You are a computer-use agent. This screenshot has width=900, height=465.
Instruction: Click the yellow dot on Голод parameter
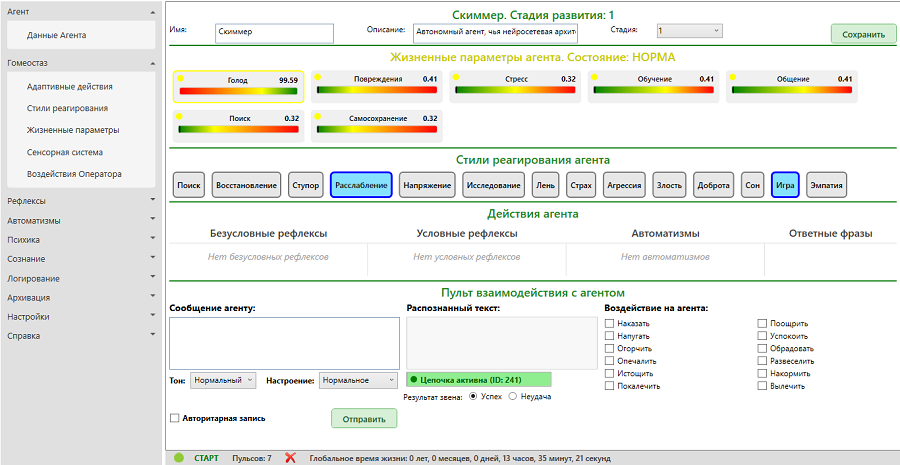pos(181,76)
